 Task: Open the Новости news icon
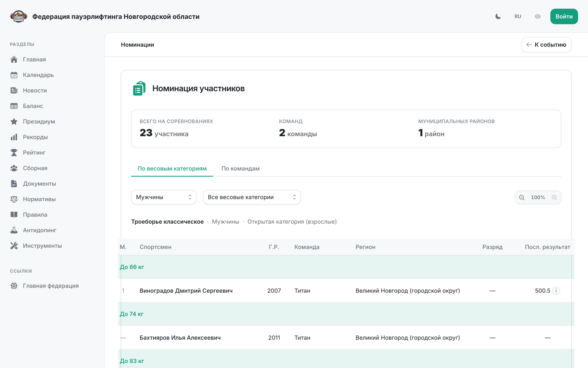coord(14,90)
